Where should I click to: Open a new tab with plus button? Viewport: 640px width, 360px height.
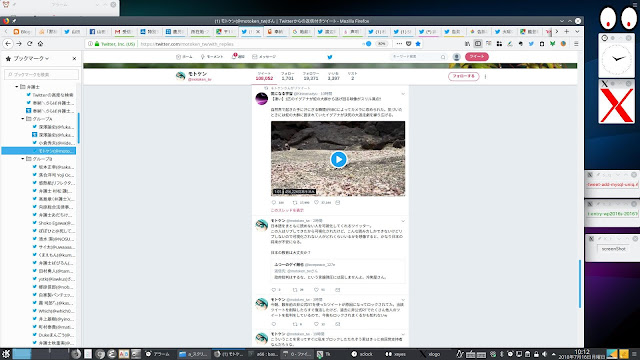click(567, 31)
